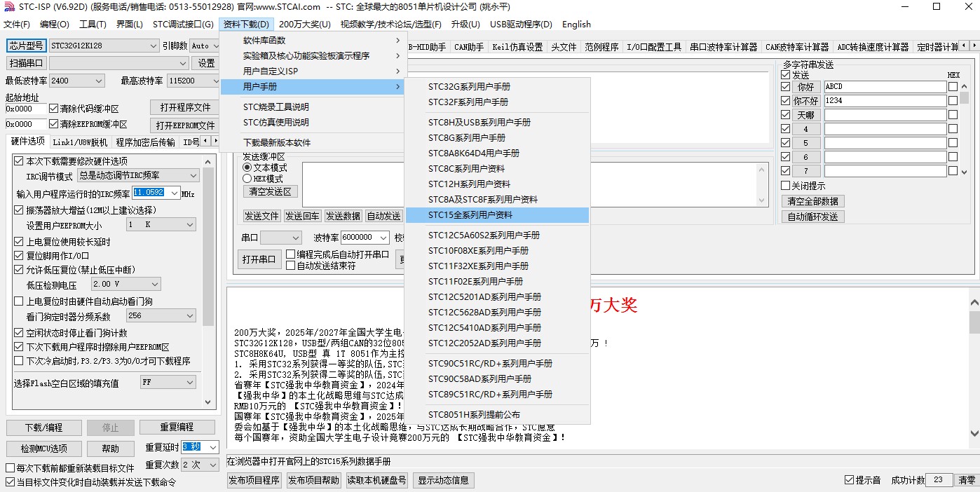Image resolution: width=980 pixels, height=492 pixels.
Task: Click the 打开串口 button
Action: [x=259, y=259]
